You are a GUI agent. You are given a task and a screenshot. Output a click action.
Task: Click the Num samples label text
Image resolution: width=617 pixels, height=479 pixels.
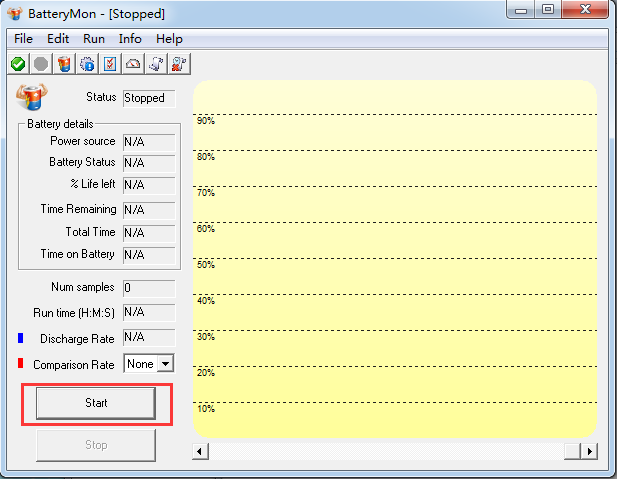(83, 287)
